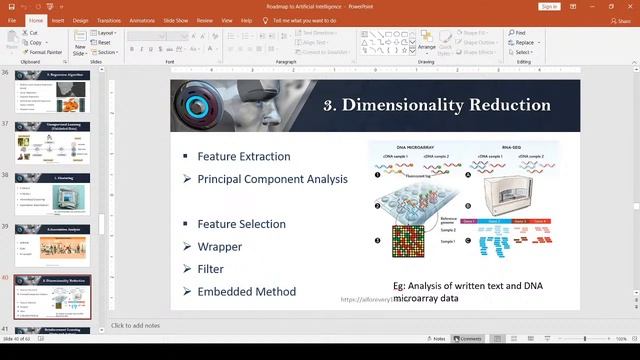
Task: Click the Sign in button
Action: pos(549,7)
